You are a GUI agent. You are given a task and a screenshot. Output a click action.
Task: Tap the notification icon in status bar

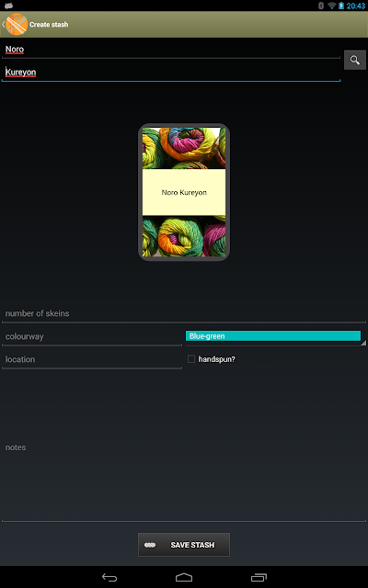[8, 6]
